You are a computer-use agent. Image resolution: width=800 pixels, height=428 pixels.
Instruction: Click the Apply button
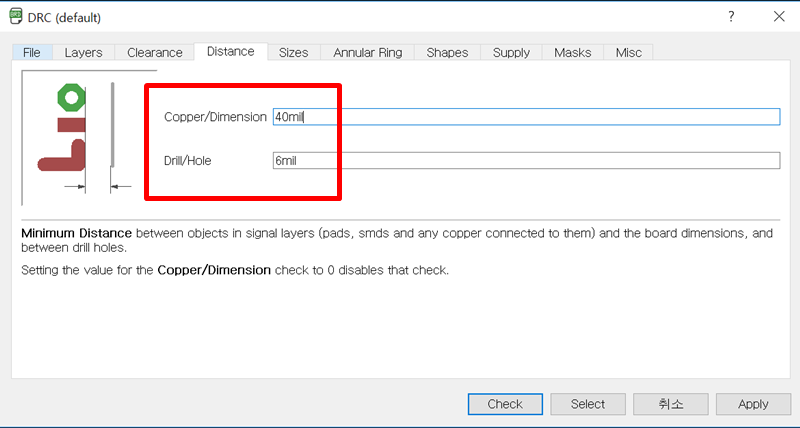pos(753,404)
